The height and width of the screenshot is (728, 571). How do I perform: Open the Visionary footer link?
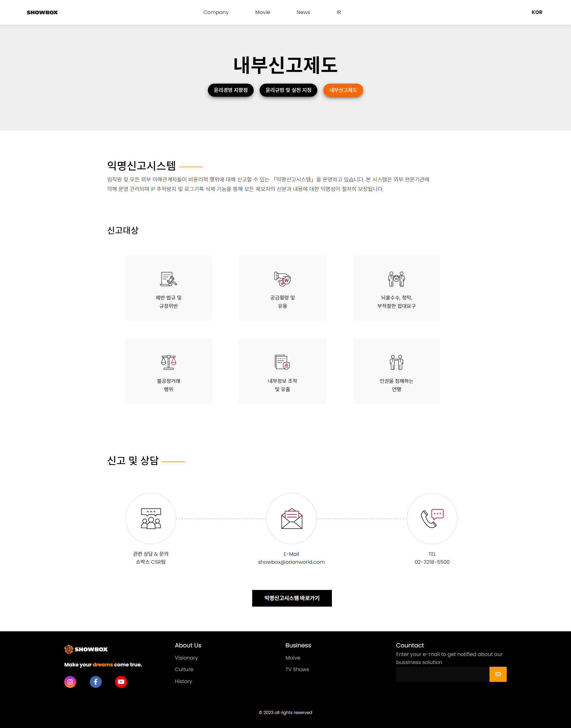click(x=186, y=658)
